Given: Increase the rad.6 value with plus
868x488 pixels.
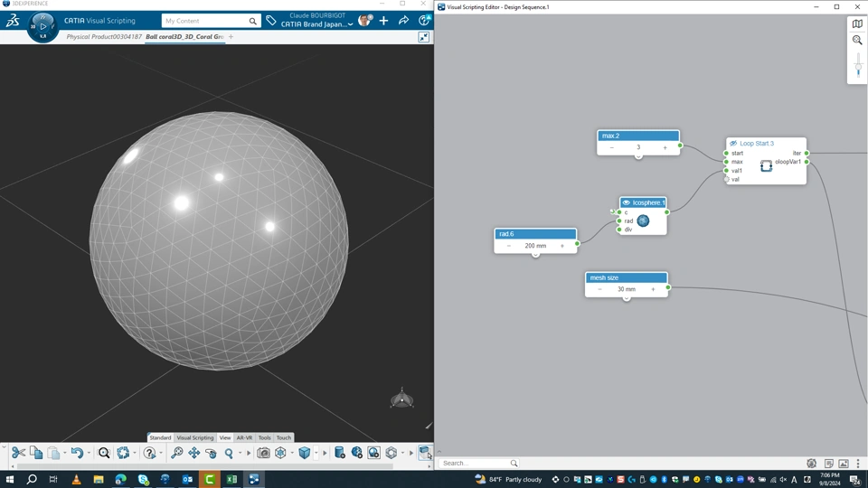Looking at the screenshot, I should click(561, 246).
